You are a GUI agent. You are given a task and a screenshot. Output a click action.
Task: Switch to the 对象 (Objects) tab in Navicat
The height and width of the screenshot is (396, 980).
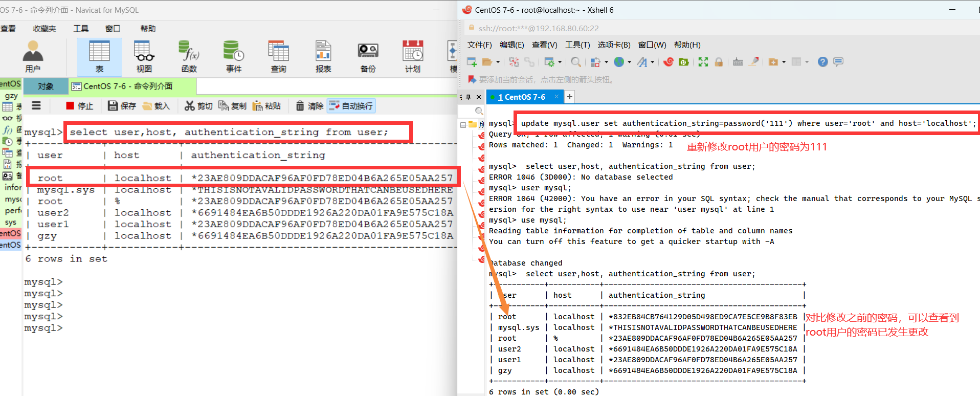46,86
